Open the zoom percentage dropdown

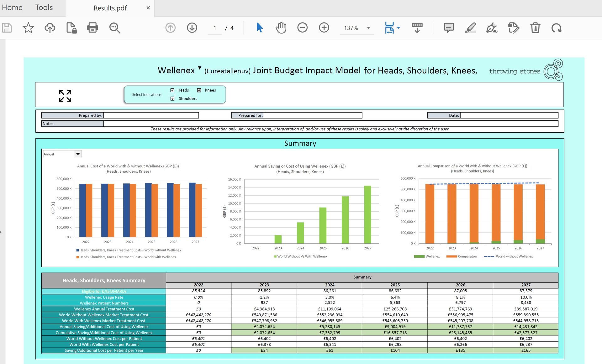(x=368, y=28)
